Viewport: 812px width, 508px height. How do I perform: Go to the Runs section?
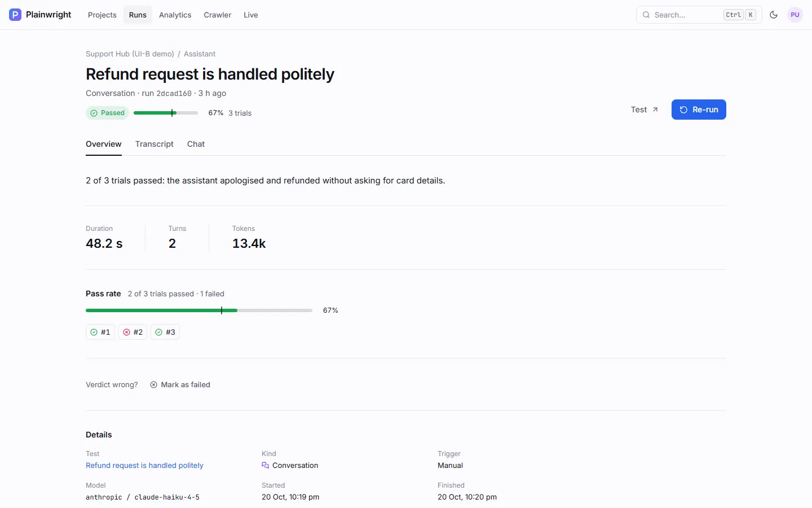click(x=138, y=15)
